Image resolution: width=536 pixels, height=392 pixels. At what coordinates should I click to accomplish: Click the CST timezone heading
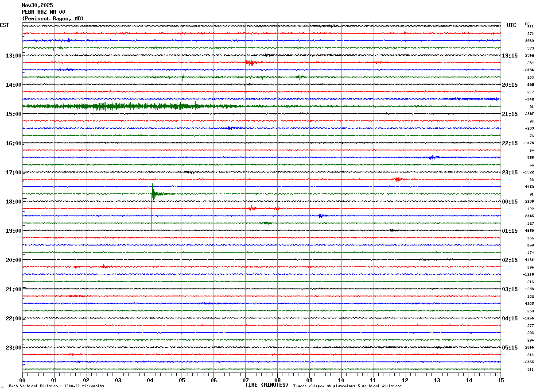[x=4, y=25]
